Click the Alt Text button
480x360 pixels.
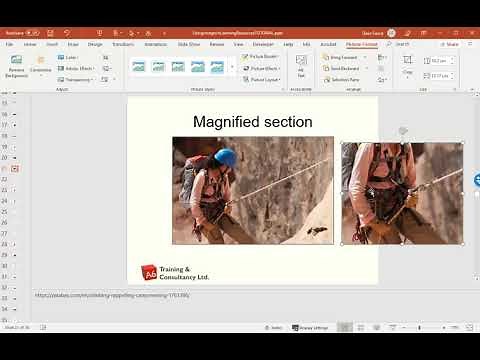301,66
